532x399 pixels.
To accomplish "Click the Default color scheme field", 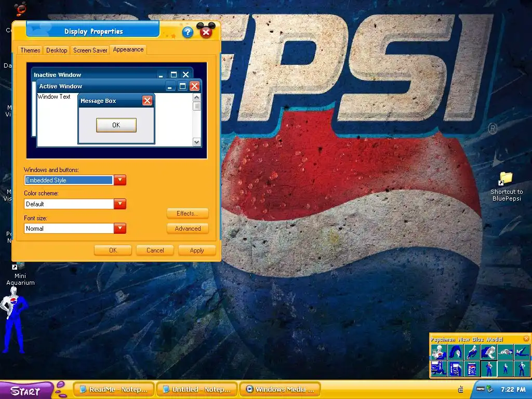I will [x=69, y=204].
